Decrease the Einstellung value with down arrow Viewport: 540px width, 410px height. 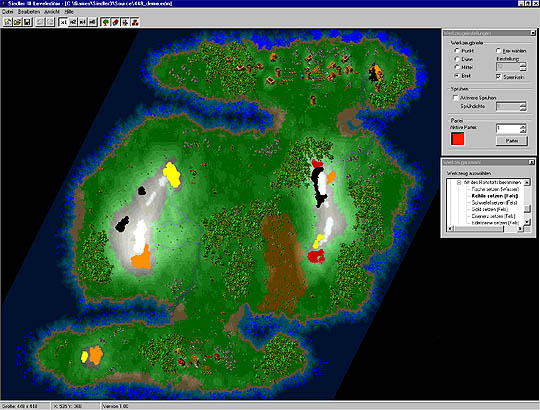tap(523, 69)
